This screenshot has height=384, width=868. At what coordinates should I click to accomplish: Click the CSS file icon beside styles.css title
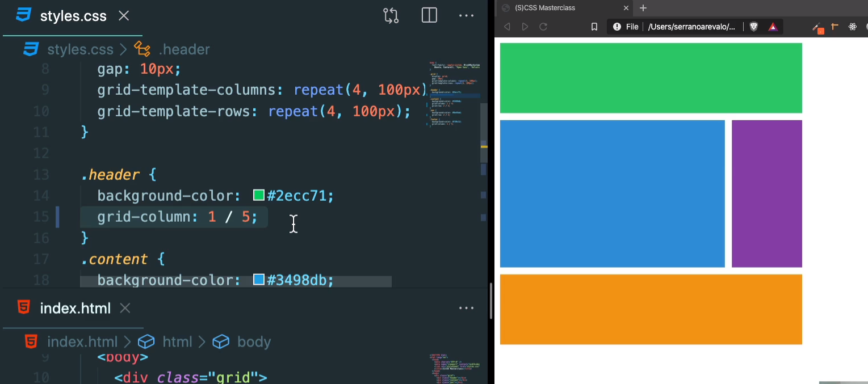pos(23,15)
